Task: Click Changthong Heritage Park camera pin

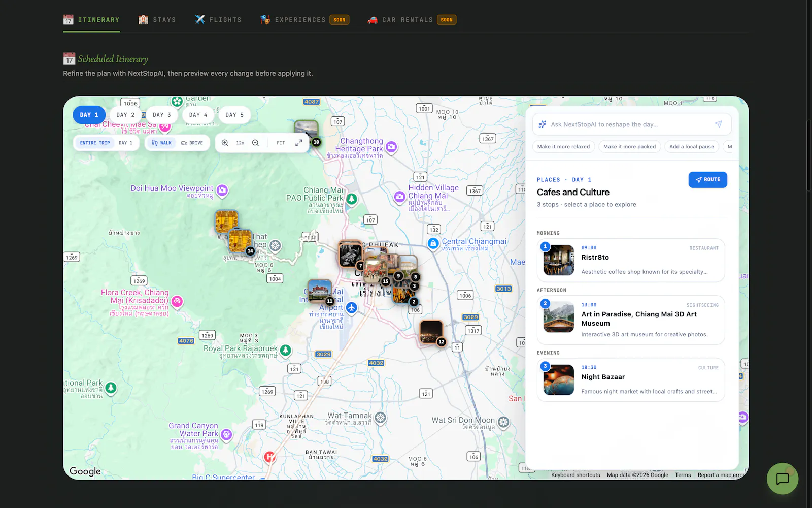Action: (391, 147)
